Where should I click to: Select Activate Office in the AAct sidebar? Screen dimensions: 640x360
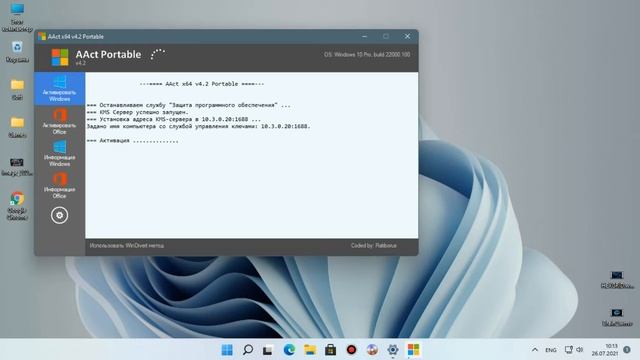point(60,121)
